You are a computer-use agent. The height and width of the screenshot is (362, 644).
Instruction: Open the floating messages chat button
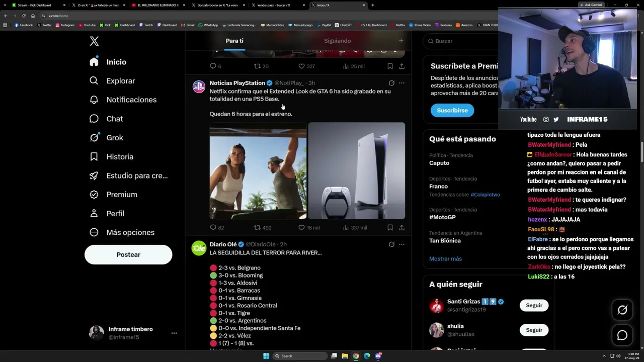[x=622, y=335]
